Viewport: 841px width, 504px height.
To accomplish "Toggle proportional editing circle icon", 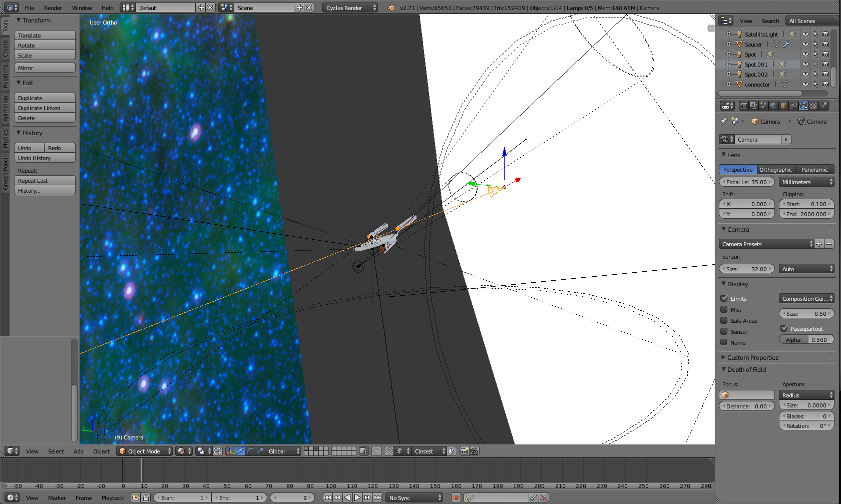I will tap(376, 451).
